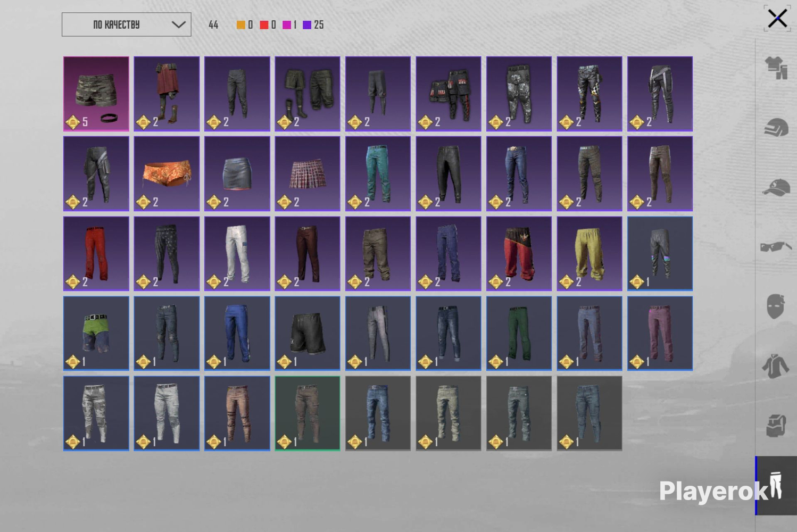Click the purple quality indicator square
Screen dimensions: 797x532
click(307, 24)
